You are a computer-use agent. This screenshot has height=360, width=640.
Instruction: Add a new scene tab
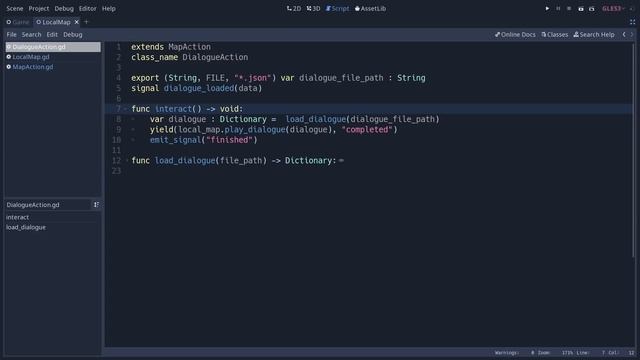point(86,22)
